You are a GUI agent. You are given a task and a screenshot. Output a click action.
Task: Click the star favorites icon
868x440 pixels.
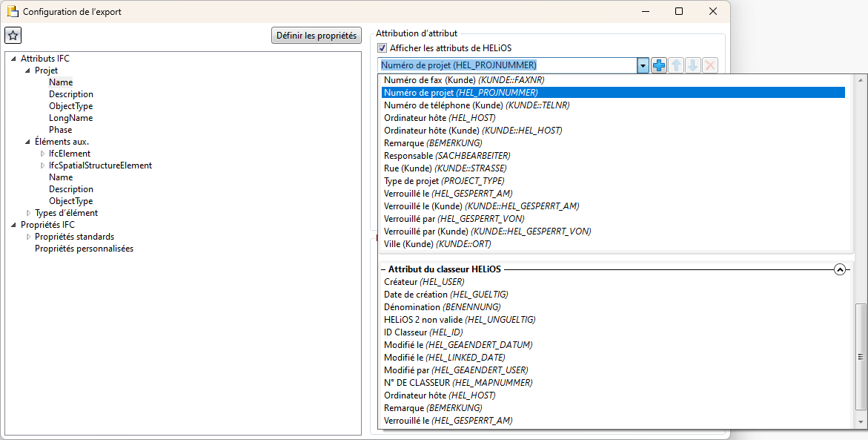pos(13,36)
